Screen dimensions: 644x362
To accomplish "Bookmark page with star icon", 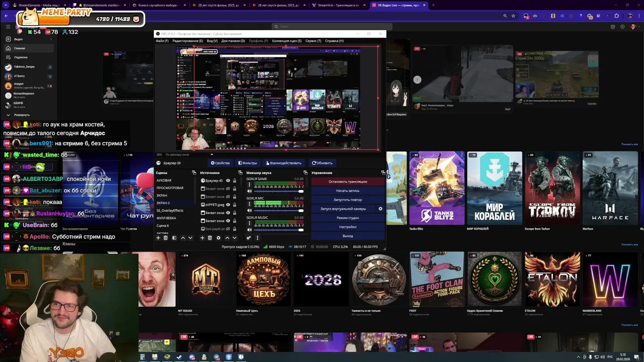I will point(513,16).
